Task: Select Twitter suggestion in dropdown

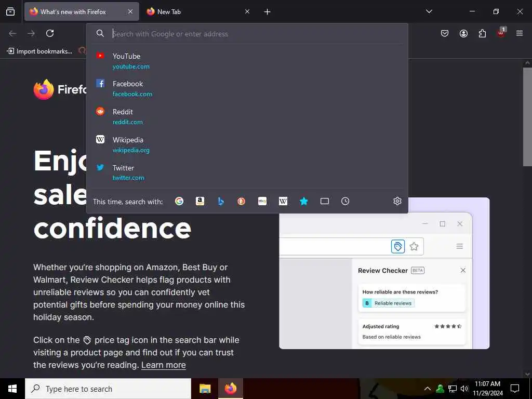Action: click(247, 172)
